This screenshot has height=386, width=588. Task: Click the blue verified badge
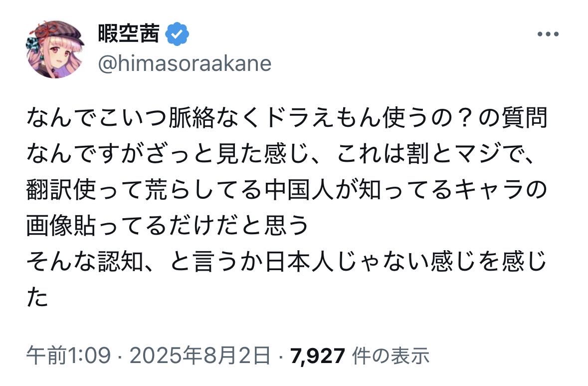[177, 34]
